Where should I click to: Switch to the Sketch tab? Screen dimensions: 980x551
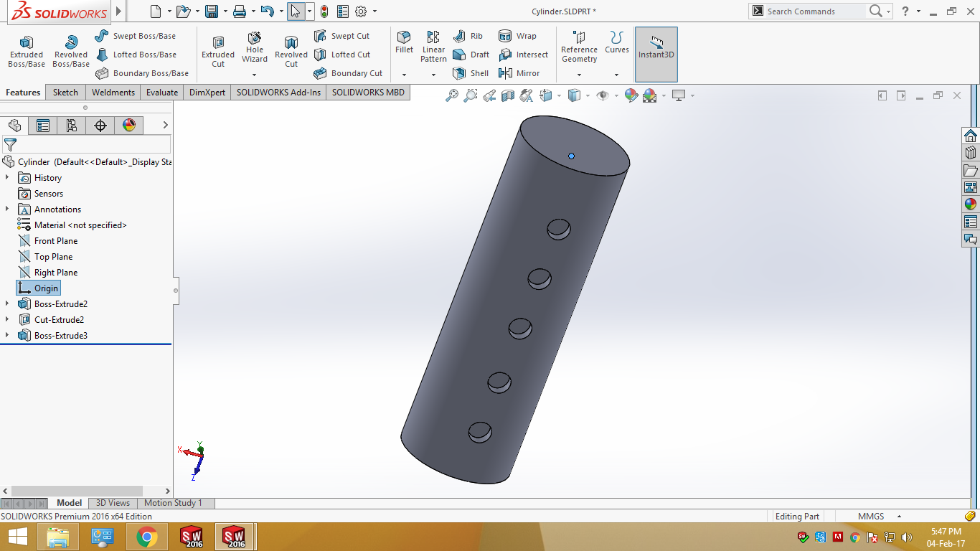click(x=65, y=93)
